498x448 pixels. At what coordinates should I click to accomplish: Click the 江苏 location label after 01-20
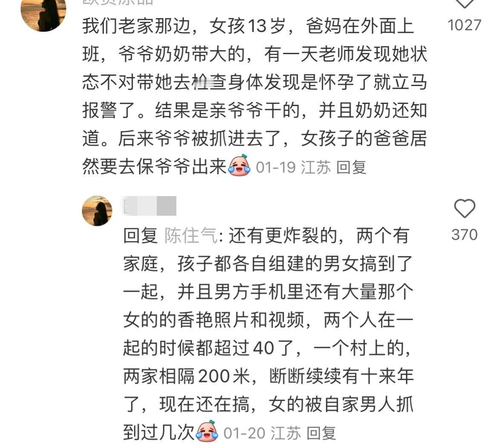(285, 433)
